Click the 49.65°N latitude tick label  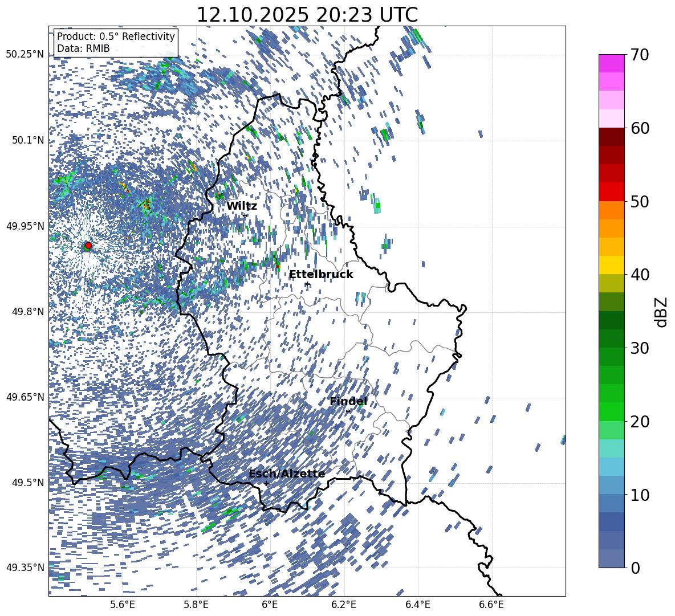pos(26,397)
